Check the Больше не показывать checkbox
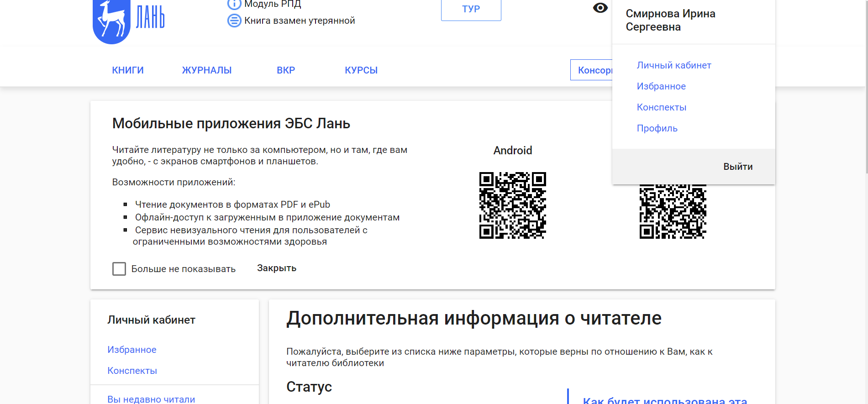This screenshot has height=404, width=868. (119, 269)
